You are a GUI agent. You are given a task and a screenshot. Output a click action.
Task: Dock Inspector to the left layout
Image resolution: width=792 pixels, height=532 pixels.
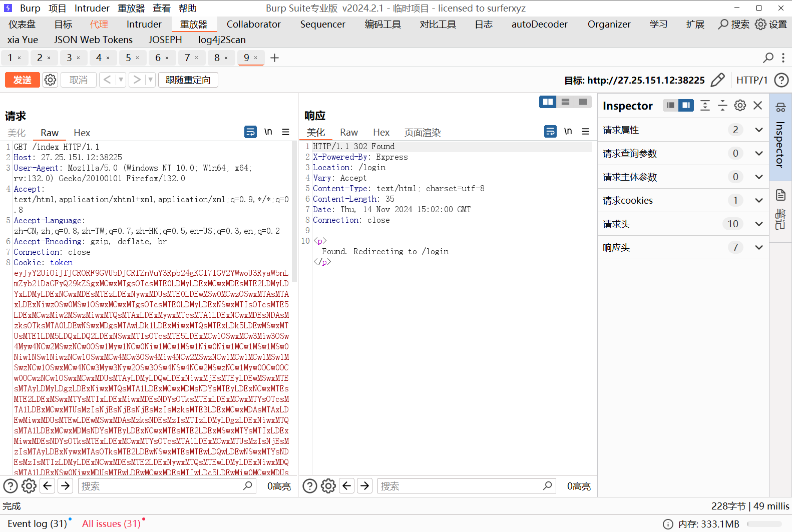point(670,106)
